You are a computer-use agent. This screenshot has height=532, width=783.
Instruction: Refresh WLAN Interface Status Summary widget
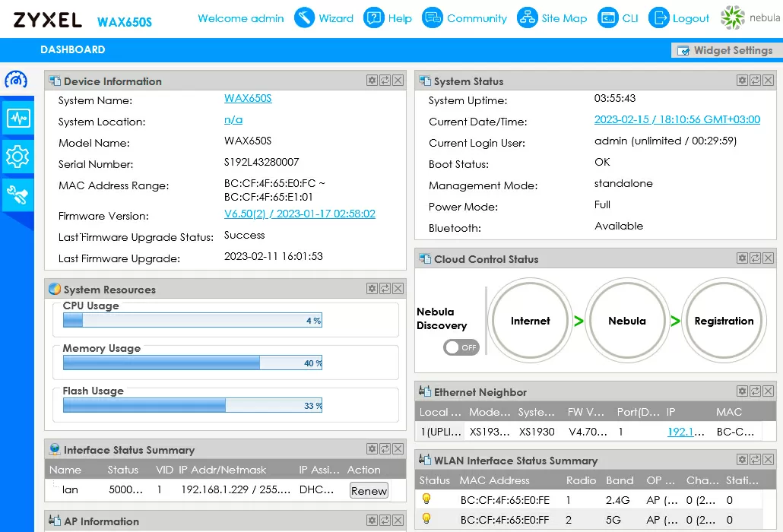click(x=756, y=460)
